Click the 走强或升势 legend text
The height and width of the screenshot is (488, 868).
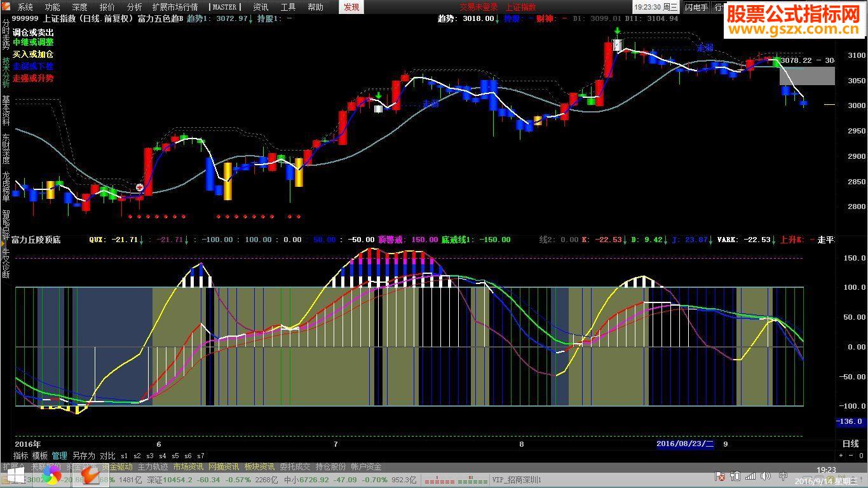coord(33,78)
